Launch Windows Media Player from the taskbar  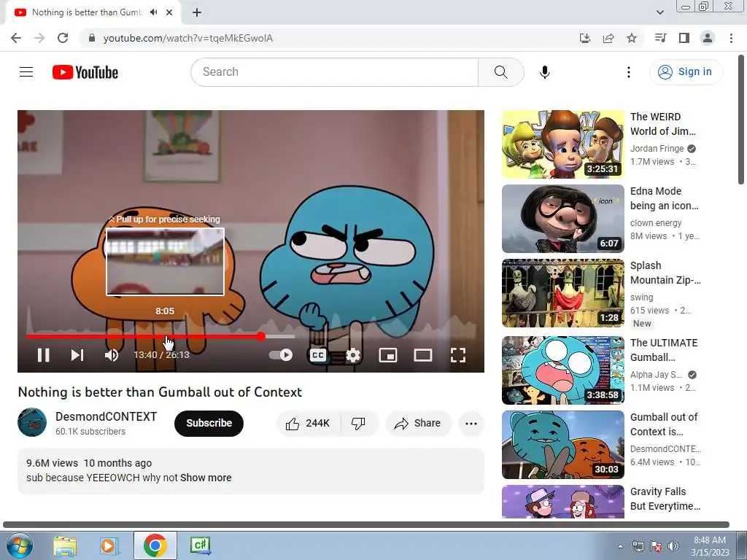coord(109,545)
